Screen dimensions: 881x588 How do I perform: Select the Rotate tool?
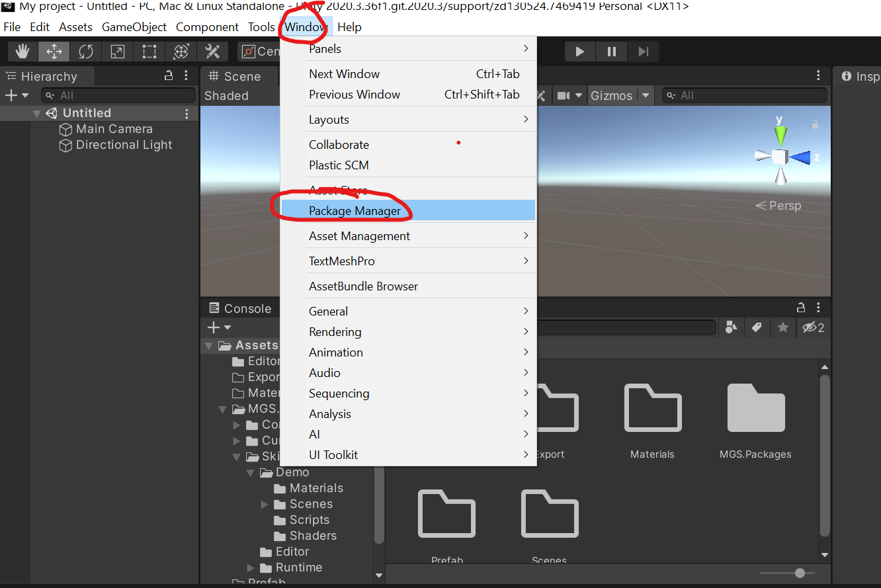86,52
